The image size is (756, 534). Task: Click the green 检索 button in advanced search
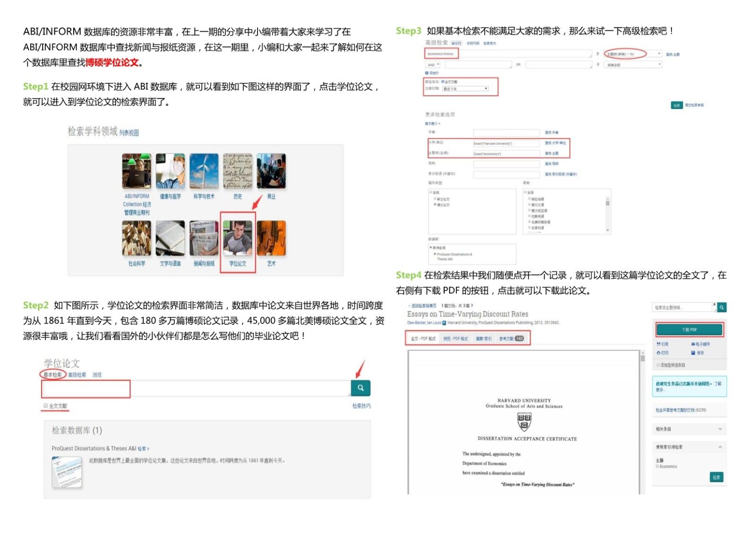(x=677, y=105)
